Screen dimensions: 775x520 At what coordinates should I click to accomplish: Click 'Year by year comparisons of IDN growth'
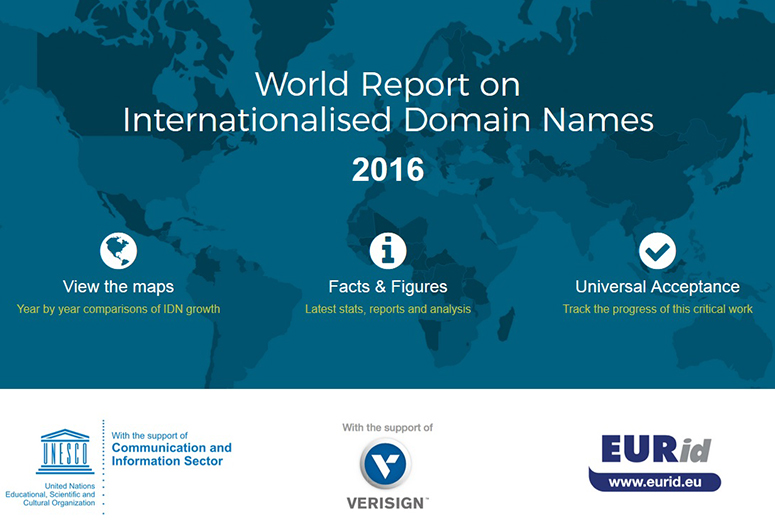[118, 309]
